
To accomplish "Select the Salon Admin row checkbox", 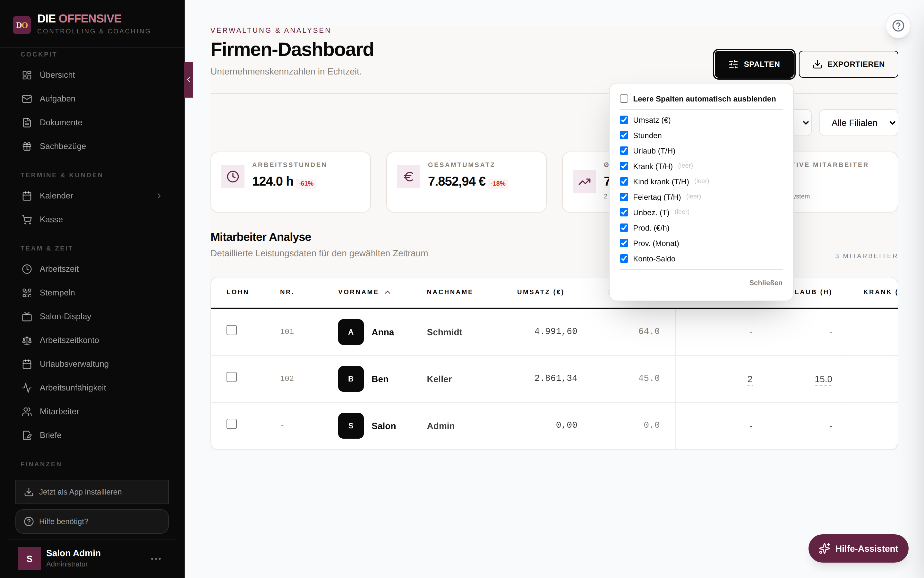I will (231, 424).
